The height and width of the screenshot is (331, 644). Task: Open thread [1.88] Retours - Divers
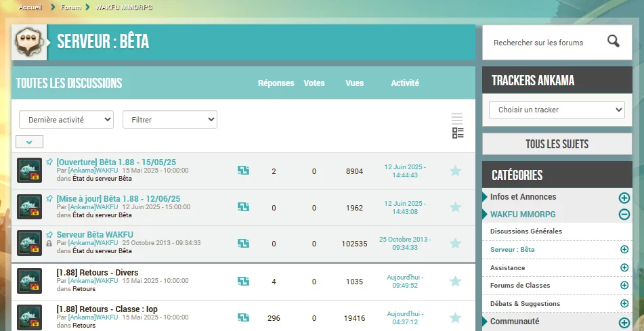click(98, 273)
